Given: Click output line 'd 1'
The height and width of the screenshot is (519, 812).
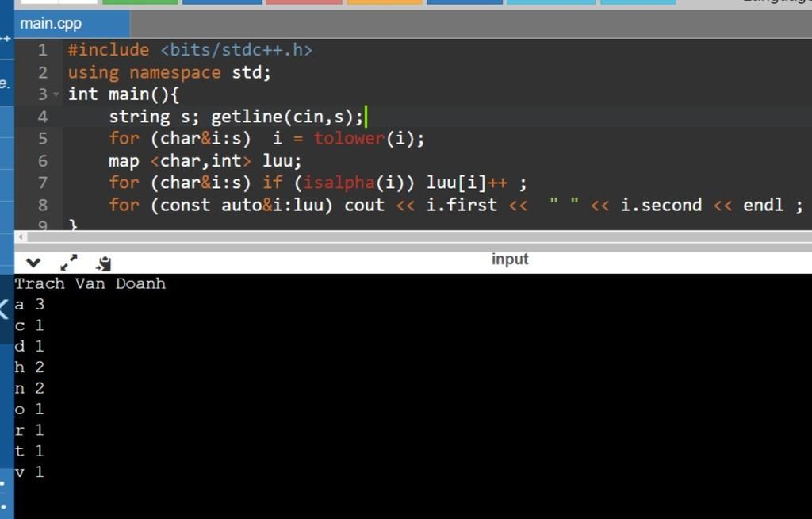Looking at the screenshot, I should click(x=29, y=346).
